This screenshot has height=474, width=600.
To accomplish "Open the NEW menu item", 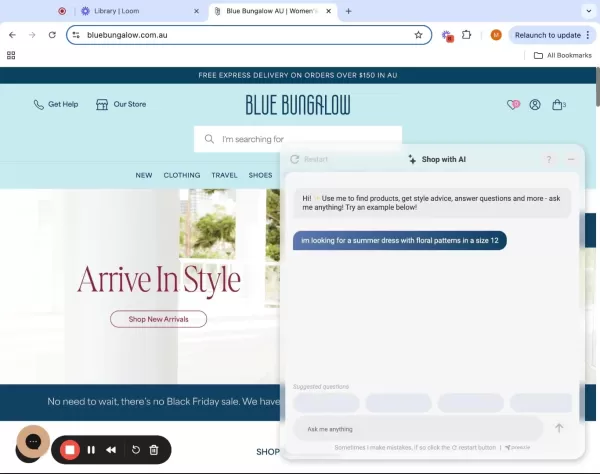I will point(144,175).
